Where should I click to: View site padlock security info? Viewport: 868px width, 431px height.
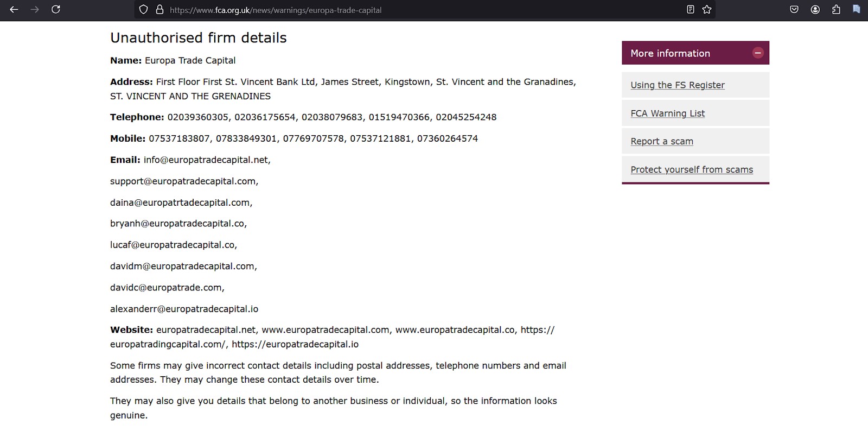pyautogui.click(x=159, y=10)
